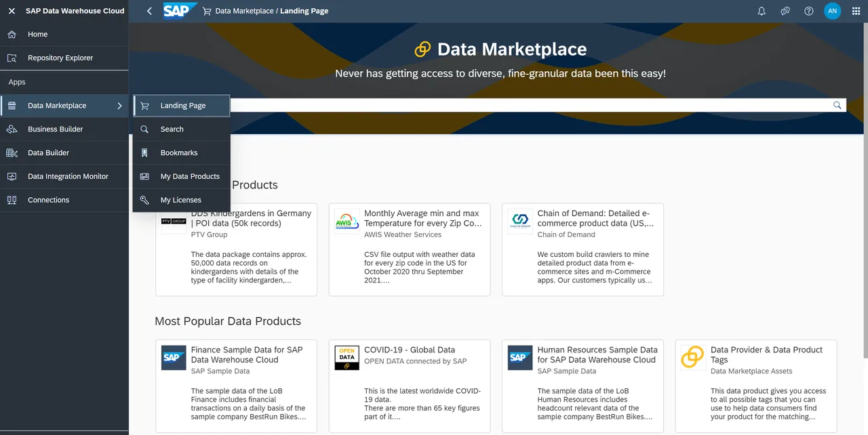
Task: Click the PTV Group logo thumbnail
Action: 174,222
